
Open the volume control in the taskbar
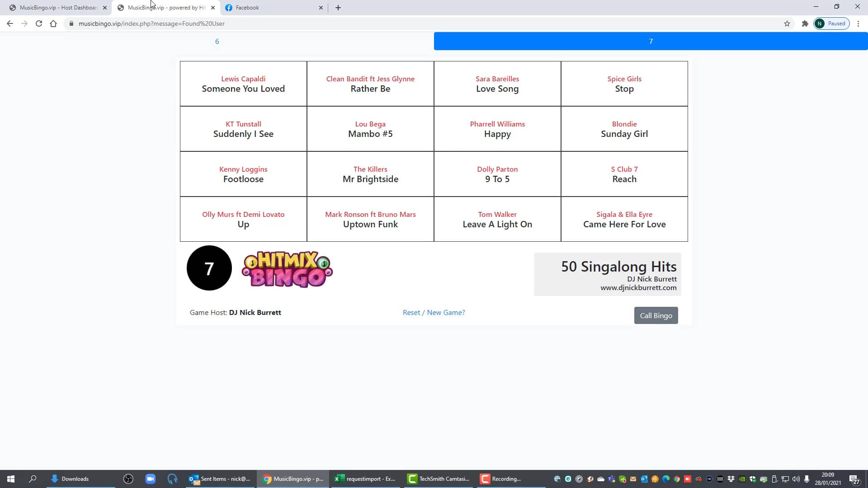click(x=797, y=479)
